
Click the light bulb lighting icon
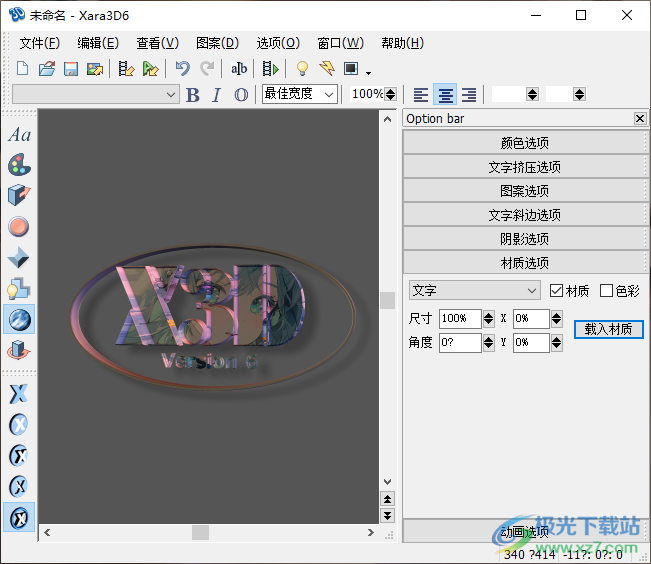(303, 69)
